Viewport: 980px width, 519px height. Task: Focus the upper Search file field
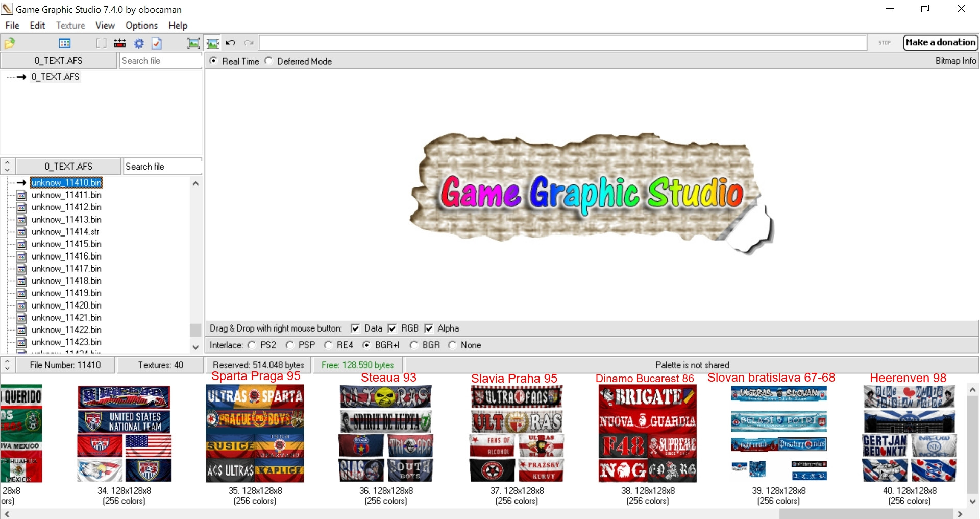point(161,60)
